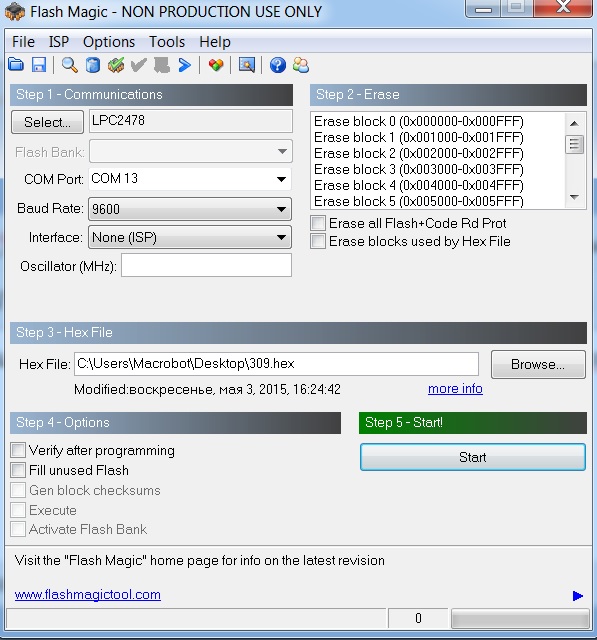Click the magnifying glass blank check icon
The image size is (597, 640).
tap(70, 65)
